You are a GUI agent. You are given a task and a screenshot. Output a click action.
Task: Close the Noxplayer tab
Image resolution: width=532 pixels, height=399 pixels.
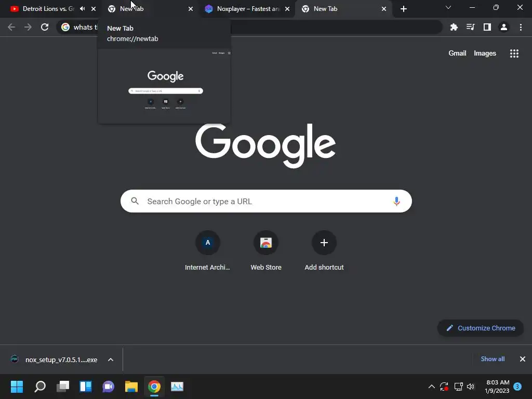(x=287, y=9)
